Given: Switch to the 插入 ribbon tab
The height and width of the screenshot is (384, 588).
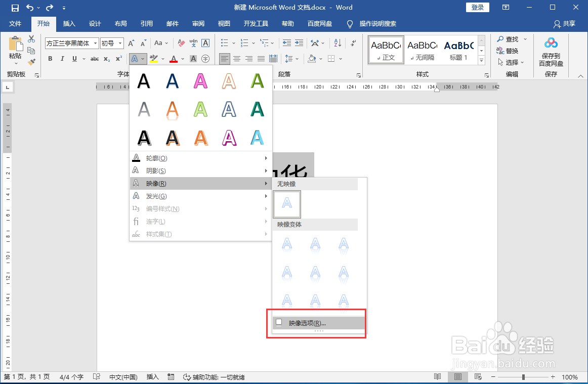Looking at the screenshot, I should coord(69,23).
